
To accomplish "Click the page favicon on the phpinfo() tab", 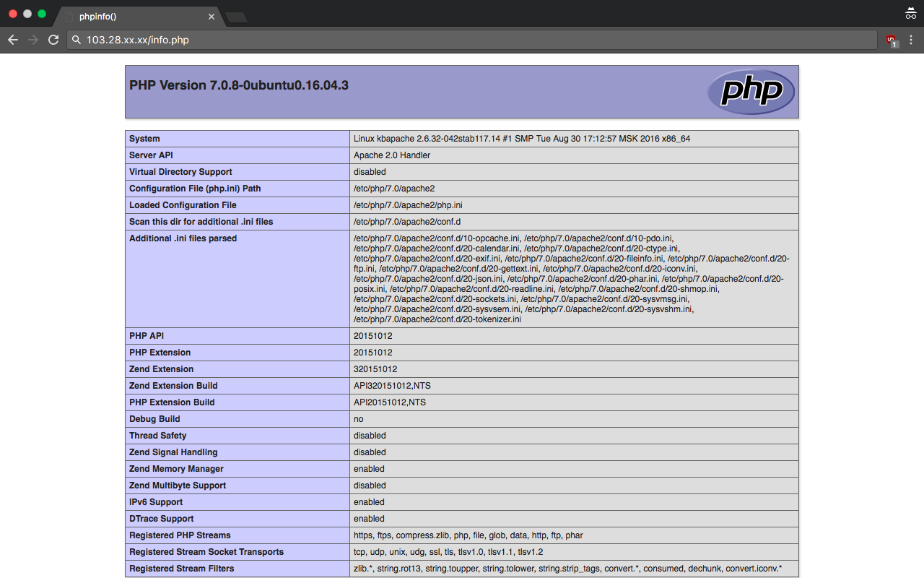I will pos(69,17).
